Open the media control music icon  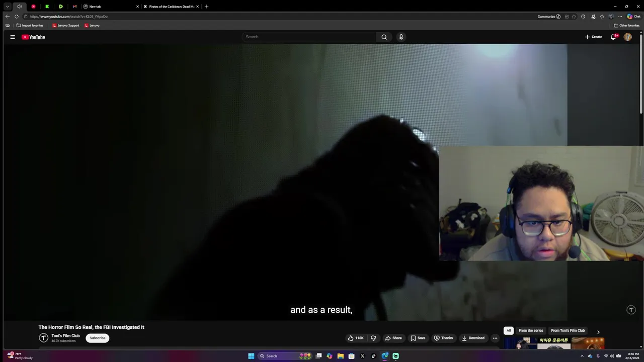(593, 17)
